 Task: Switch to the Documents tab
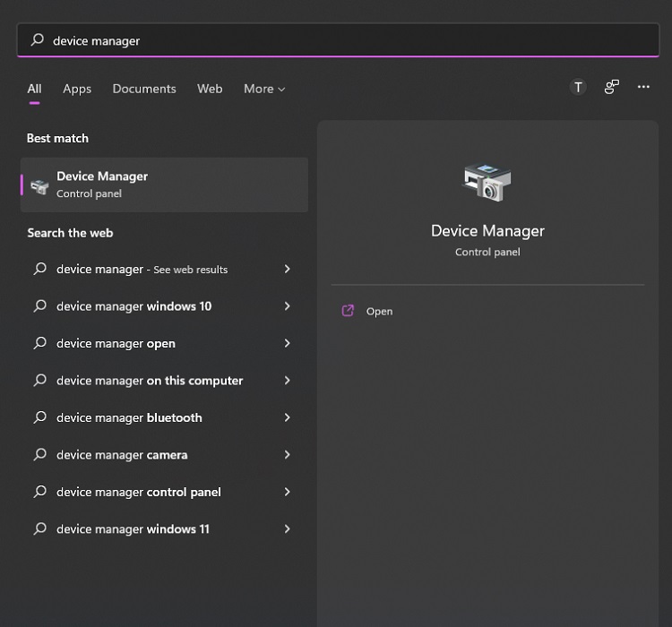tap(144, 89)
